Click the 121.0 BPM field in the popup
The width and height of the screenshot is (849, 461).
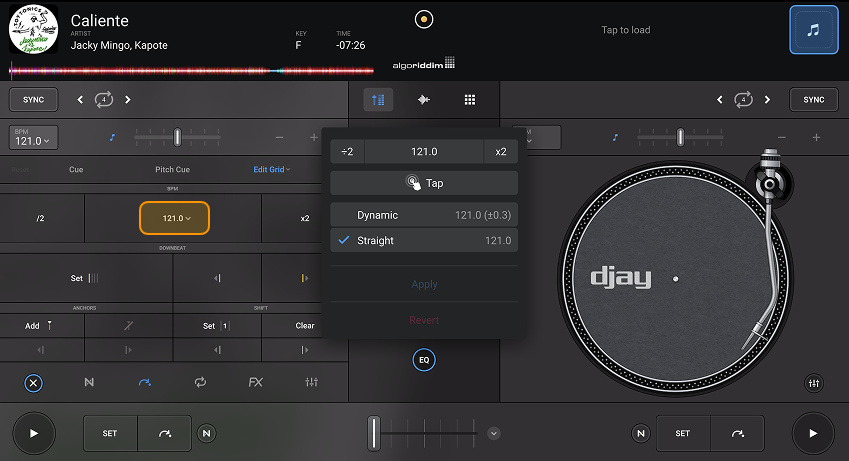click(424, 152)
